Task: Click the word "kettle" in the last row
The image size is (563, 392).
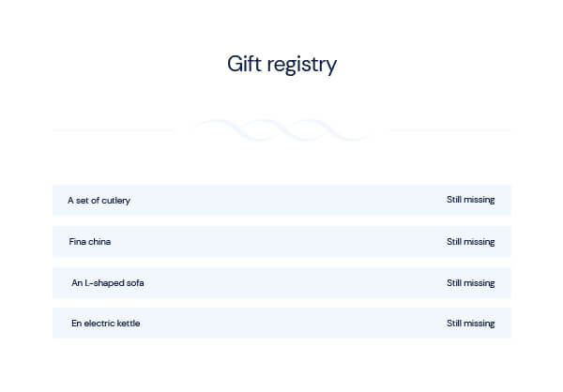Action: [x=127, y=324]
